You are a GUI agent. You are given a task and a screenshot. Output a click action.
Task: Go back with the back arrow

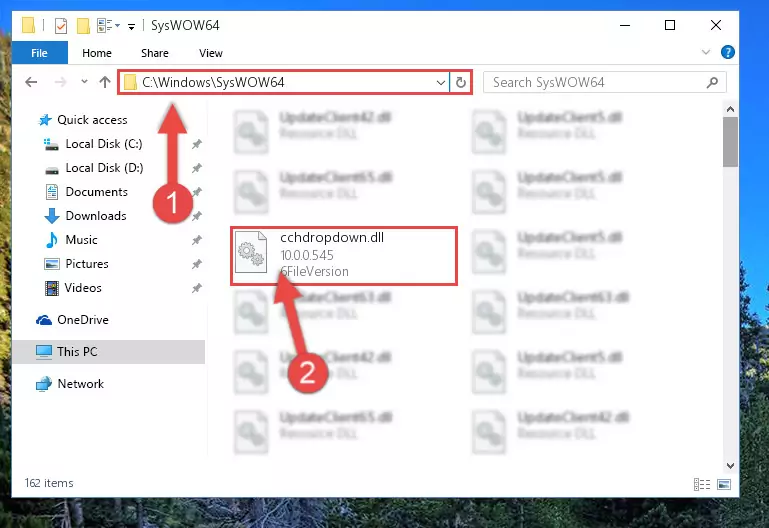[x=31, y=82]
